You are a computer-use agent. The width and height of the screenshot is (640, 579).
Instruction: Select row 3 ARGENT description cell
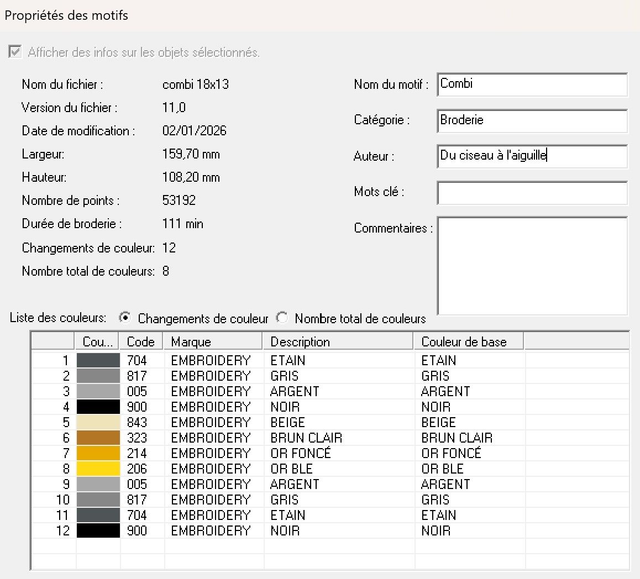tap(338, 391)
